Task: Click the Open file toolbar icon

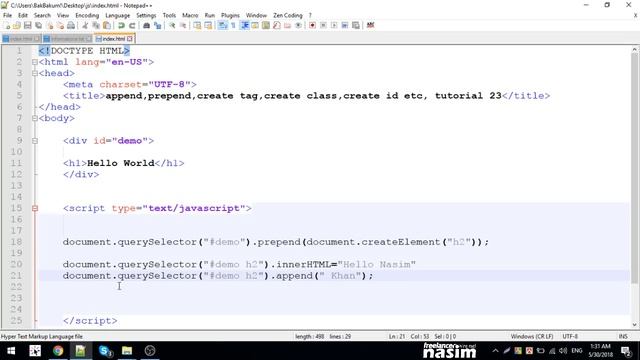Action: point(17,25)
